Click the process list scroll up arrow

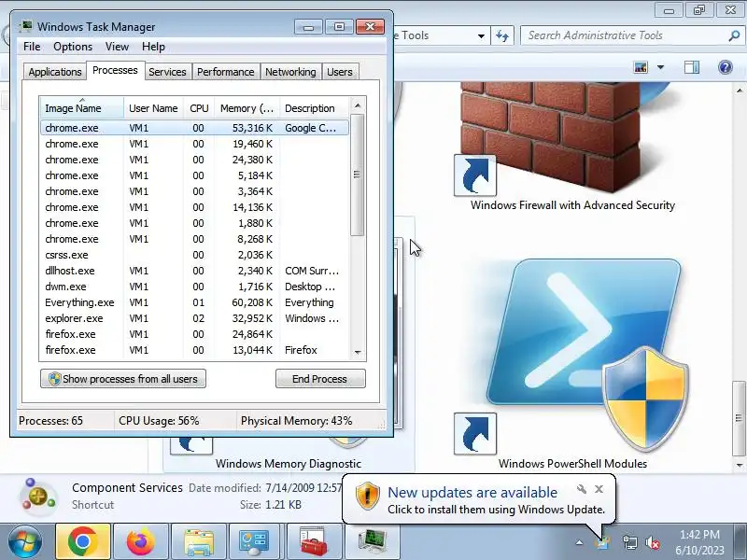coord(358,105)
